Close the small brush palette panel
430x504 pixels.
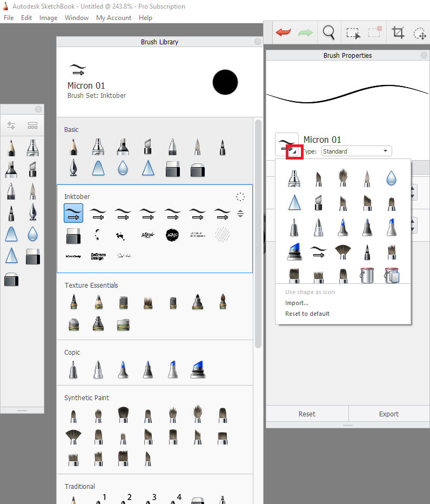tap(38, 109)
